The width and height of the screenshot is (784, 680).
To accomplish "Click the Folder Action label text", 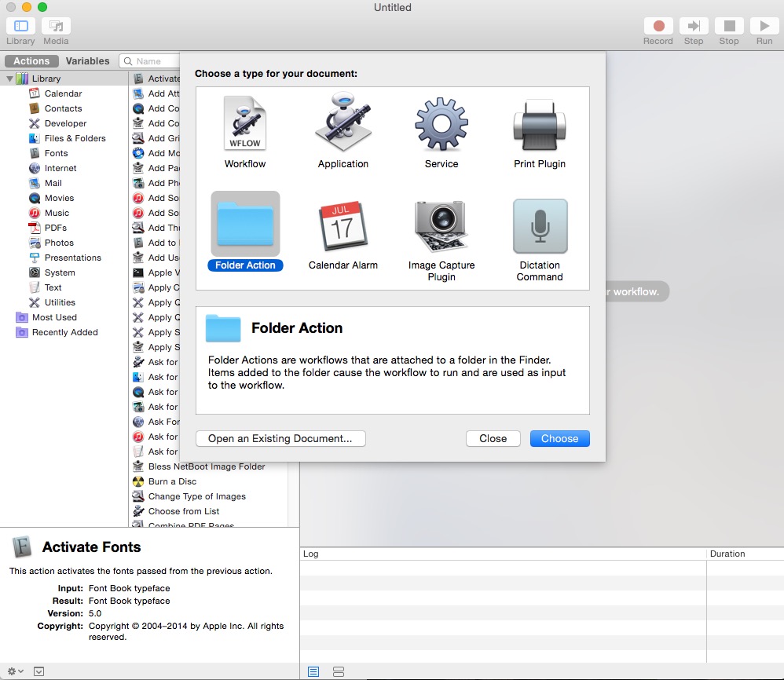I will click(245, 265).
